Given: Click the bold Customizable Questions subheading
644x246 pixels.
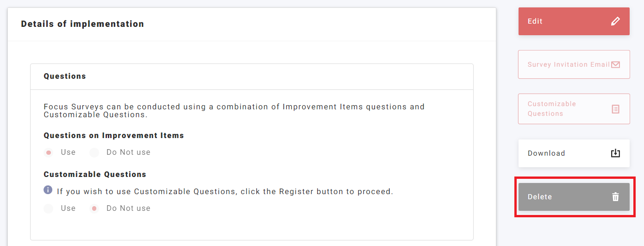Looking at the screenshot, I should coord(95,175).
